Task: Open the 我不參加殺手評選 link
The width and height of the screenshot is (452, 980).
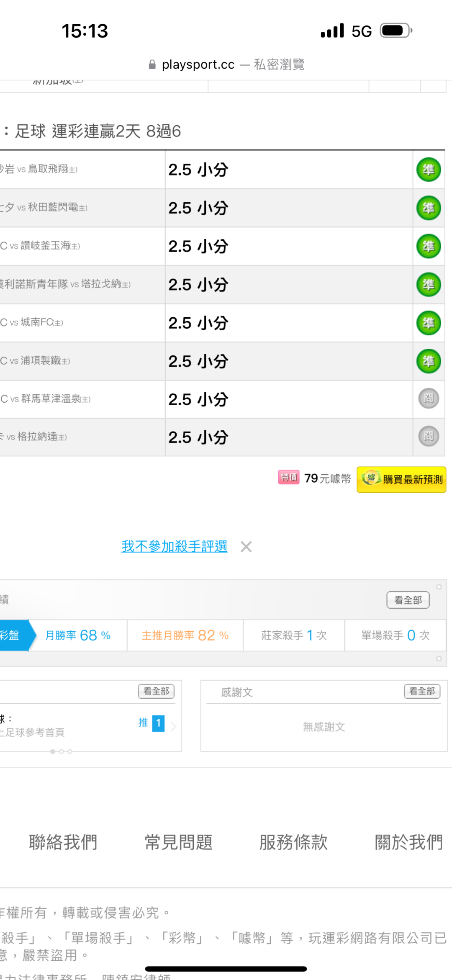Action: (x=174, y=546)
